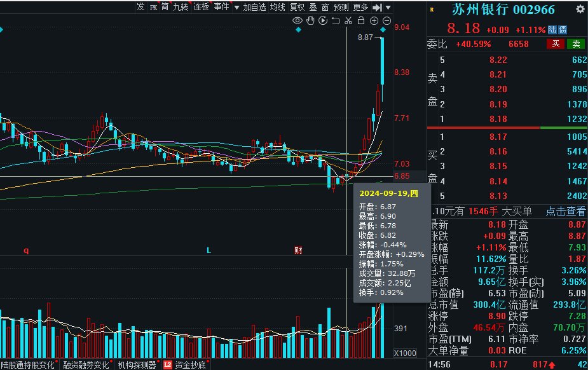Image resolution: width=588 pixels, height=370 pixels.
Task: Click the 流通值 value 293.8亿
Action: coord(570,305)
